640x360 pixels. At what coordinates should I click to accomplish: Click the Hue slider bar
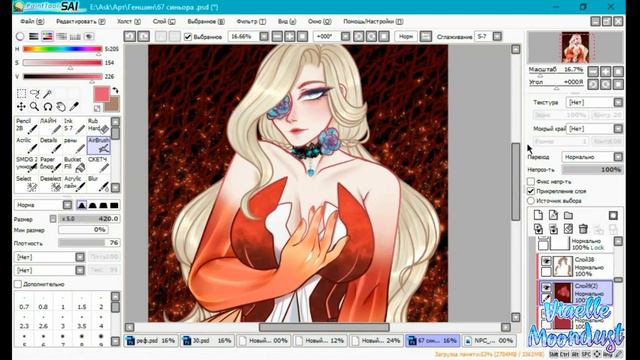click(62, 49)
